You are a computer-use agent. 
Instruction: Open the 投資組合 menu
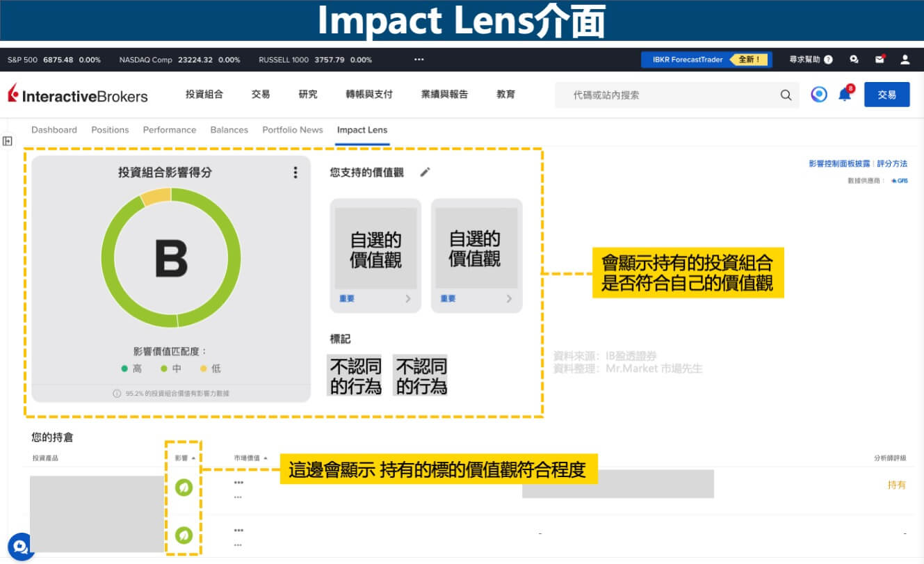(x=204, y=95)
